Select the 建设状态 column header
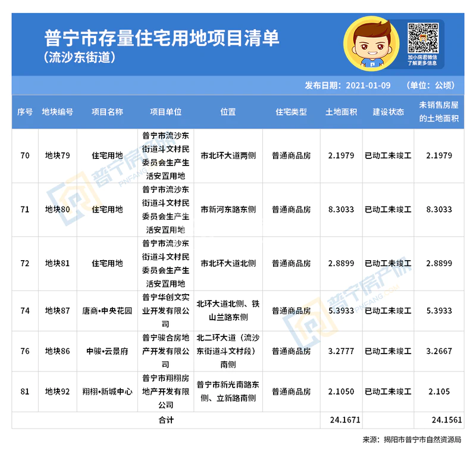 click(388, 112)
